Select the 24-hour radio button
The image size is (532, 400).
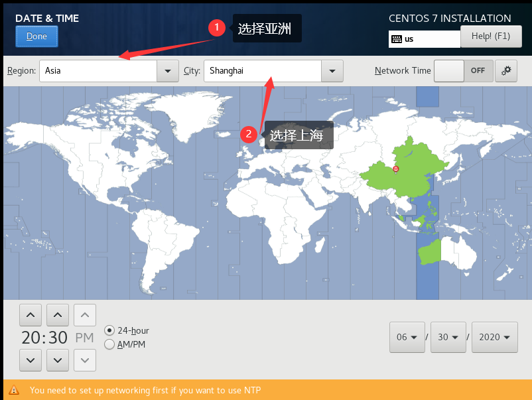tap(109, 330)
